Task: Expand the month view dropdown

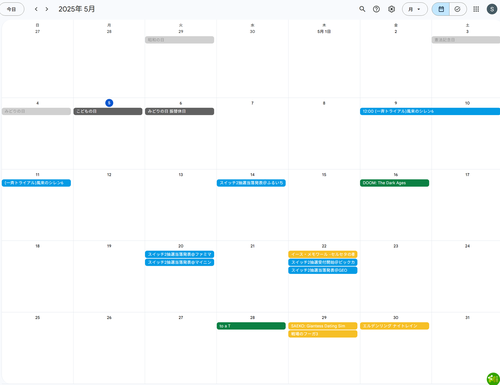Action: point(415,9)
